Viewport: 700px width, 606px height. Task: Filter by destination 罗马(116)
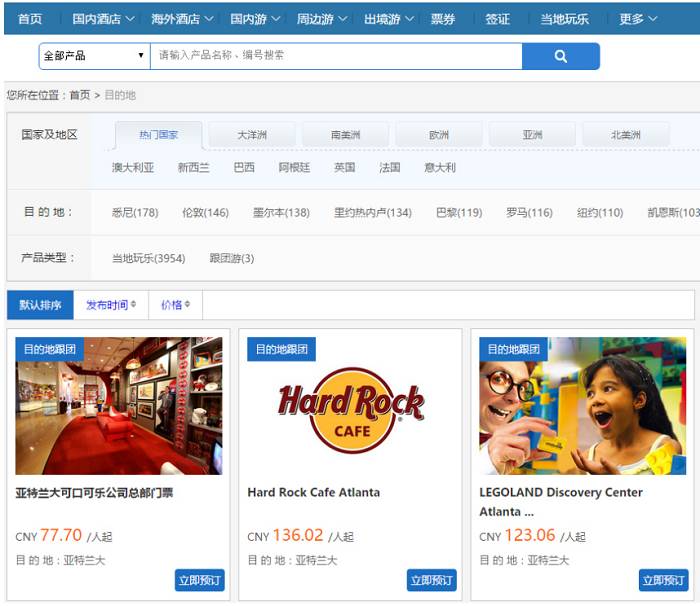[529, 213]
